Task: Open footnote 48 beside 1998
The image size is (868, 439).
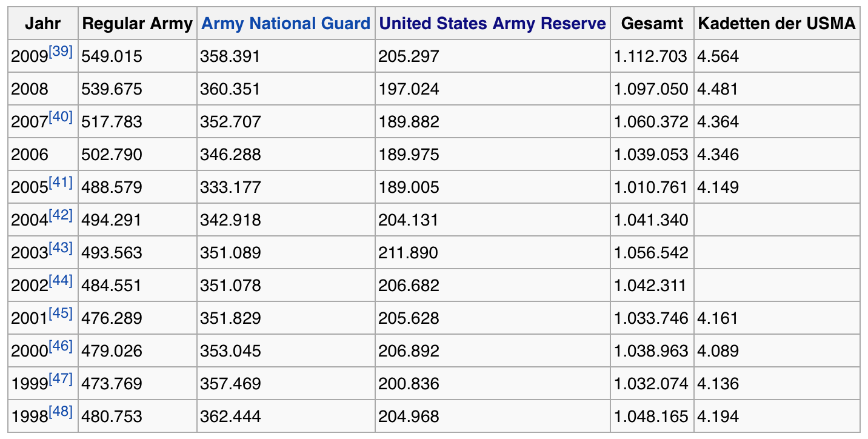Action: [61, 412]
